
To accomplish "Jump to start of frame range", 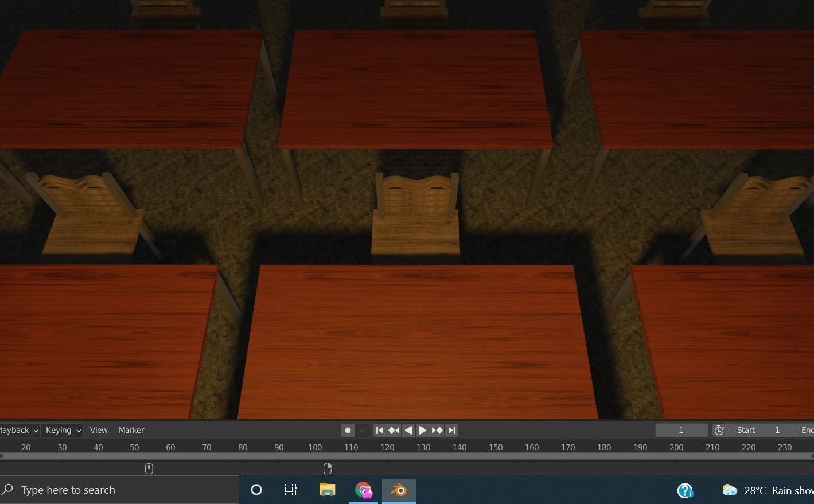I will 379,430.
